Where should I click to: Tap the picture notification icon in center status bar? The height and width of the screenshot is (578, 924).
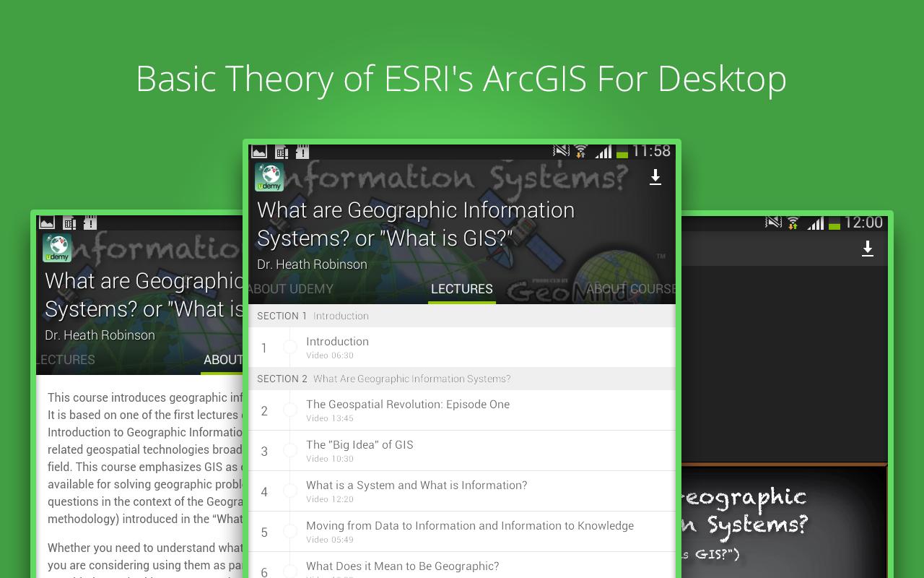[259, 152]
